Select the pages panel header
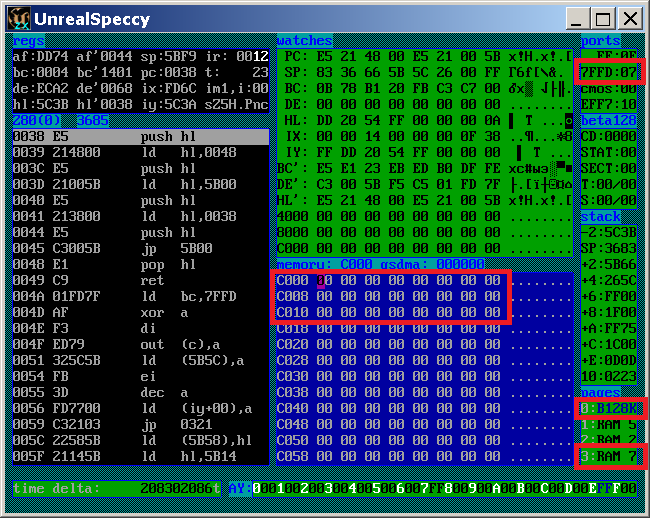This screenshot has width=650, height=518. [601, 392]
